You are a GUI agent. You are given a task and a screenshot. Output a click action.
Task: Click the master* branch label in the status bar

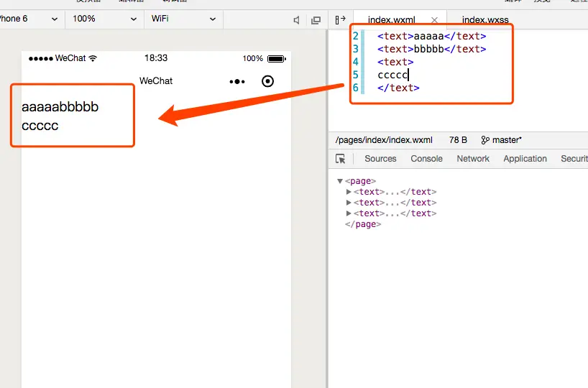[x=507, y=140]
